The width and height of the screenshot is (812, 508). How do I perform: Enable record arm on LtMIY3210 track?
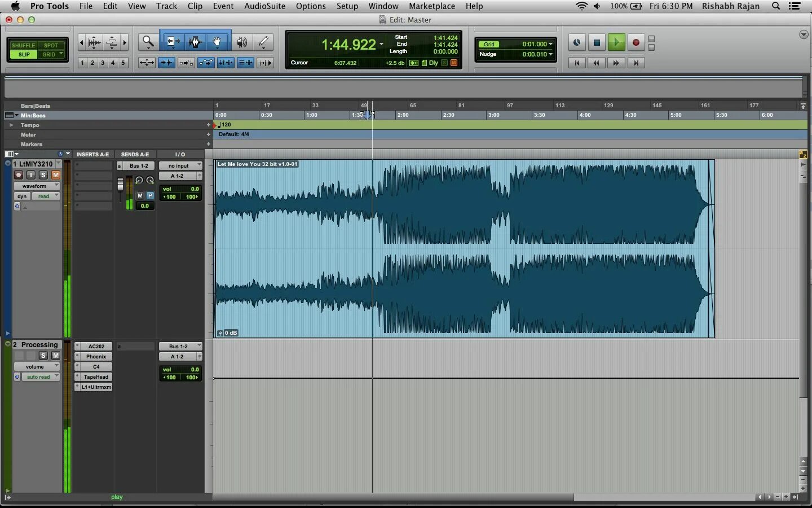point(18,175)
